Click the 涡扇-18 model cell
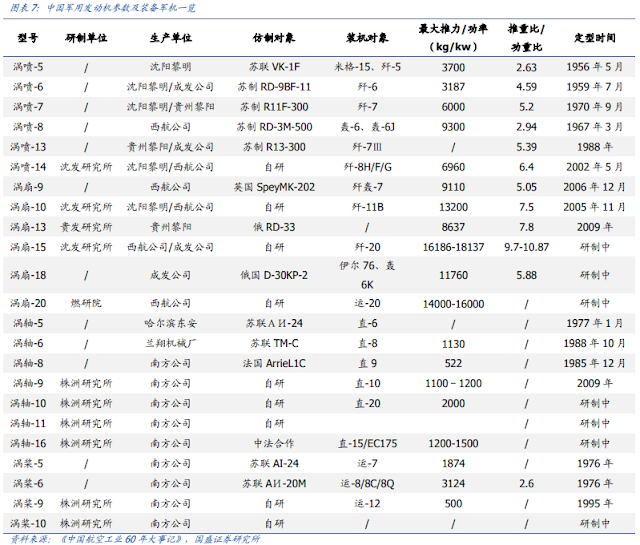640x545 pixels. (x=28, y=275)
